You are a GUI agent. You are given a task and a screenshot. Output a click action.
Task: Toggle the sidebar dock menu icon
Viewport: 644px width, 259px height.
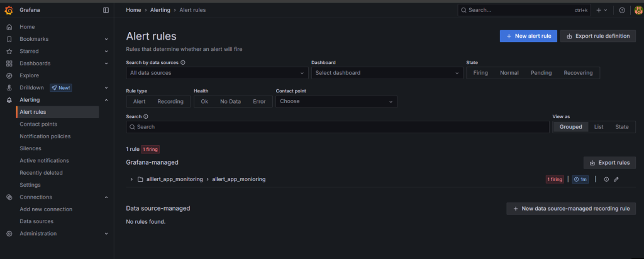point(106,10)
